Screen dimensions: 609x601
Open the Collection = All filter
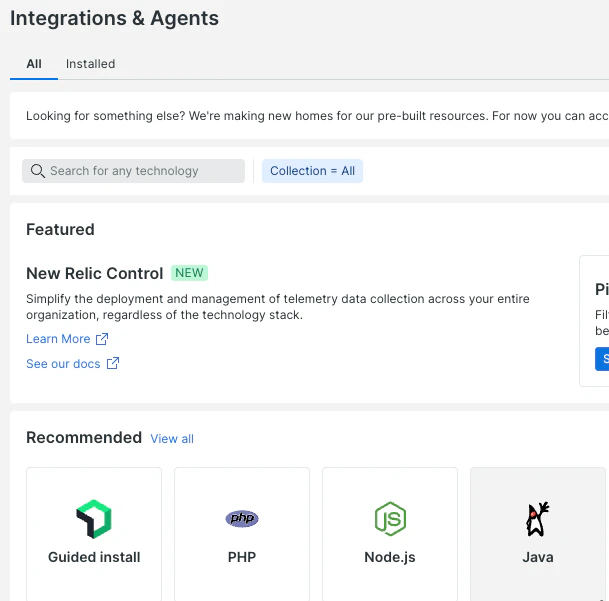click(312, 171)
